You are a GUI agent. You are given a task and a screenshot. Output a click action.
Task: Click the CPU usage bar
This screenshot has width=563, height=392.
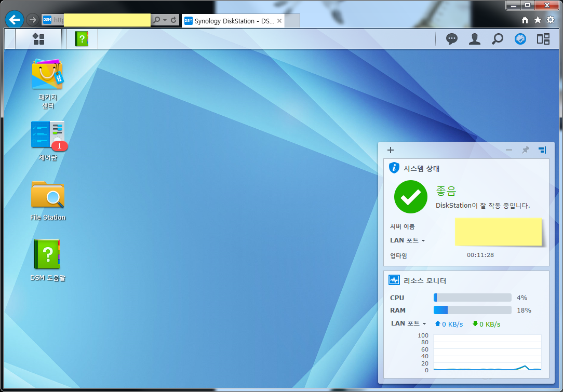point(472,298)
